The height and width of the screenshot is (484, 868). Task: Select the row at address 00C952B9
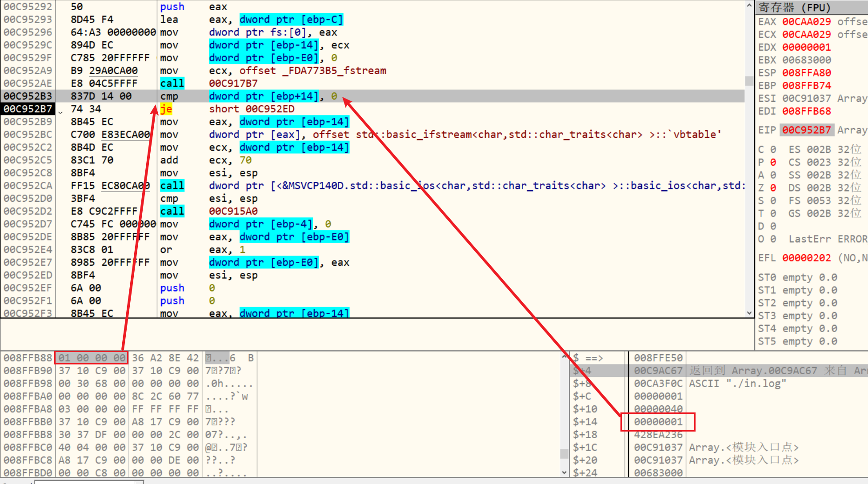pyautogui.click(x=372, y=122)
